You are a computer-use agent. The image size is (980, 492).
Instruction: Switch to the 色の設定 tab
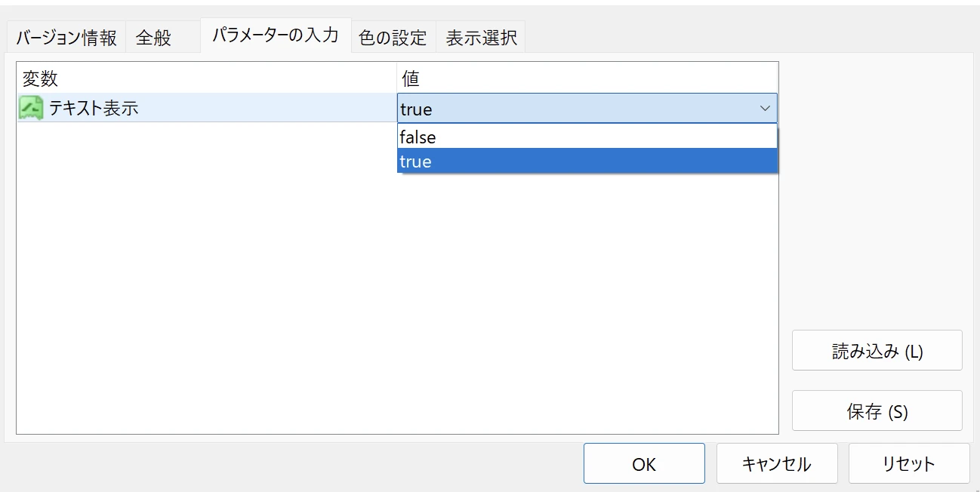point(393,35)
